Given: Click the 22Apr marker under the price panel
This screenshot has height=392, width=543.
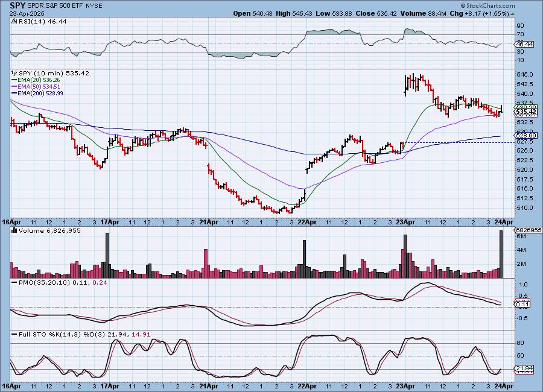Looking at the screenshot, I should (x=307, y=222).
